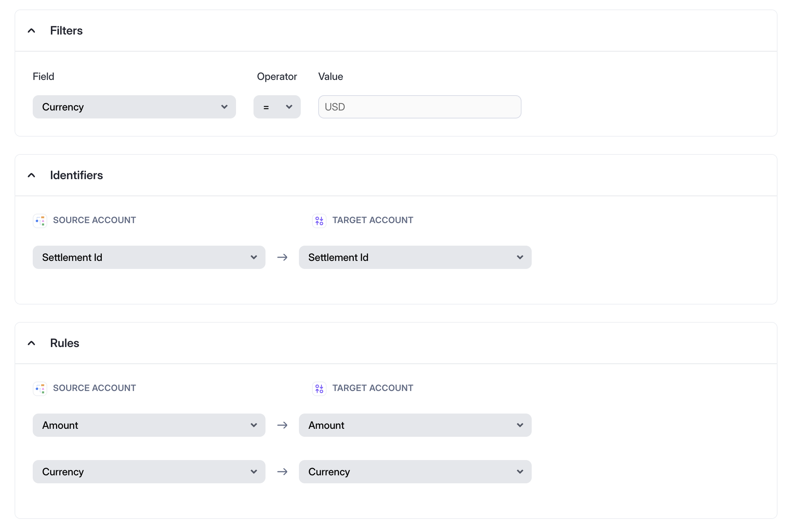Click the Source Account icon under Identifiers
The height and width of the screenshot is (532, 795).
[x=40, y=221]
